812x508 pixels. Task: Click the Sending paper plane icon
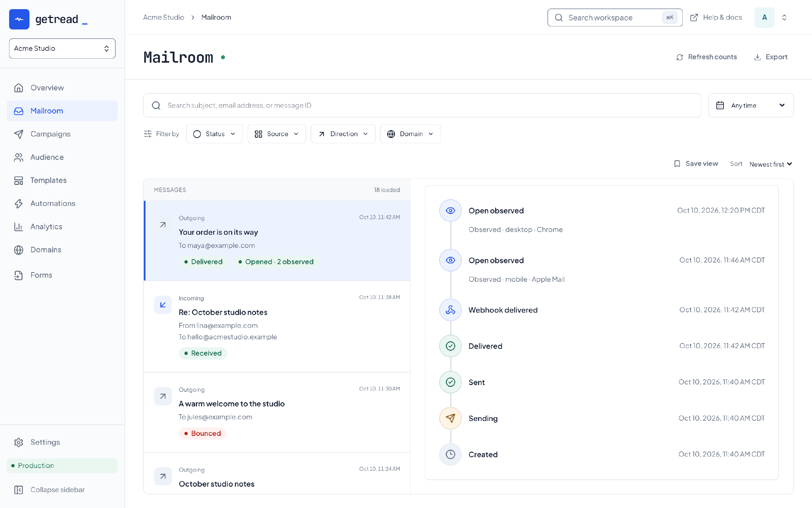tap(450, 418)
